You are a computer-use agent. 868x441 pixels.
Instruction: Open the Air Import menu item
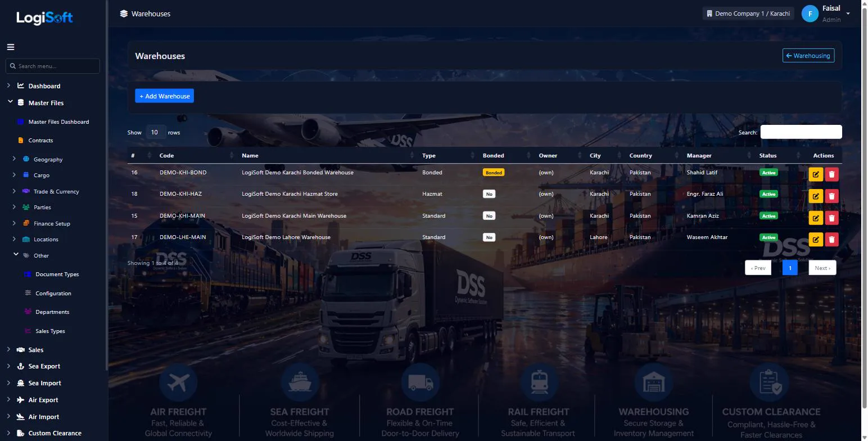[44, 417]
